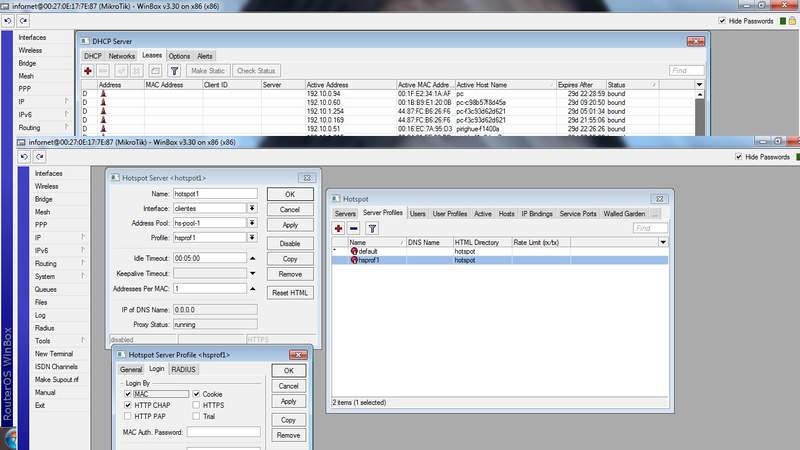
Task: Click OK in the Hotspot Server dialog
Action: coord(290,194)
